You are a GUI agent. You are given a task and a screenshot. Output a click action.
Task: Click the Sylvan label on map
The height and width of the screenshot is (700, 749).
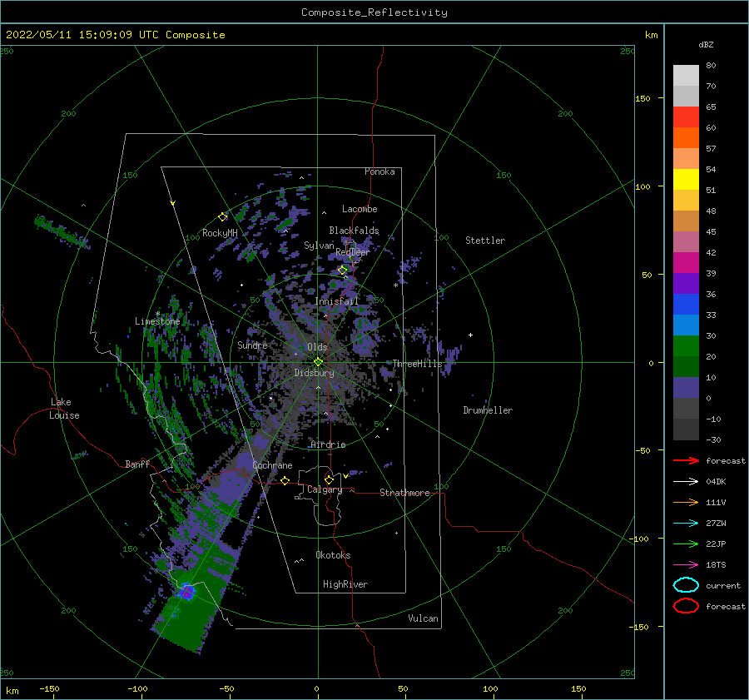coord(319,246)
